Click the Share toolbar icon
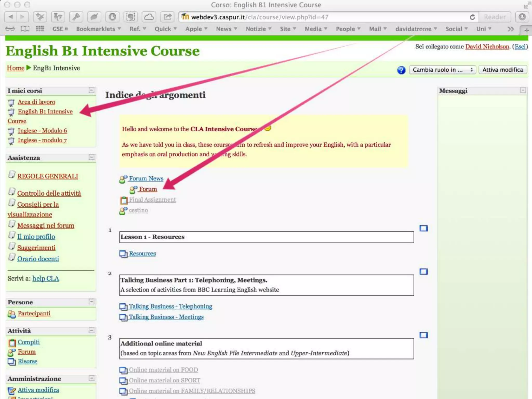The image size is (532, 399). 167,17
